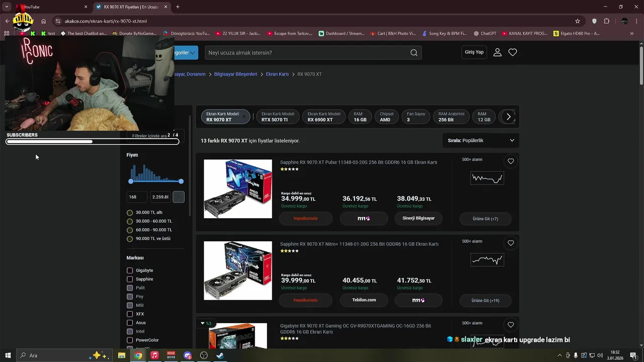Viewport: 644px width, 362px height.
Task: Open Tebilon.com offer for Nitro+
Action: [x=364, y=300]
